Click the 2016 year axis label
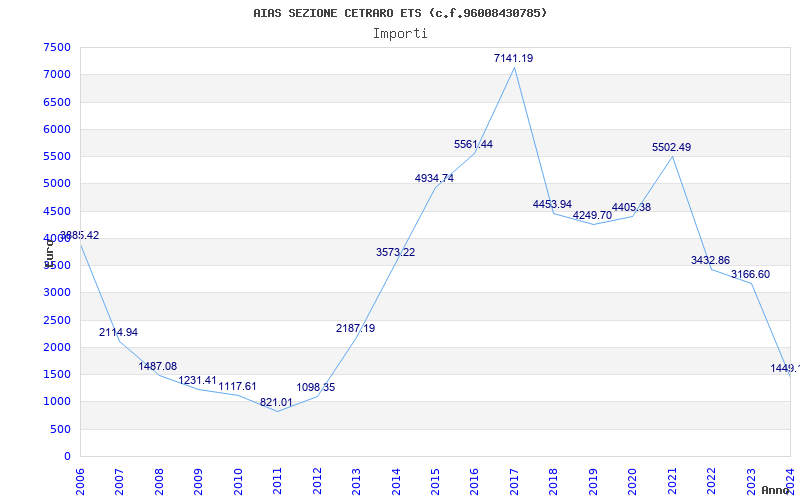Viewport: 800px width, 500px height. pyautogui.click(x=474, y=482)
